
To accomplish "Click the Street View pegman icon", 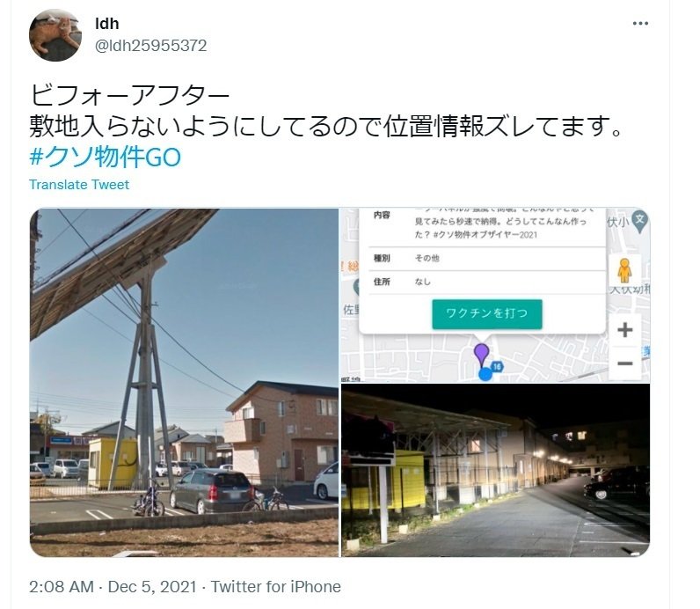I will tap(625, 270).
